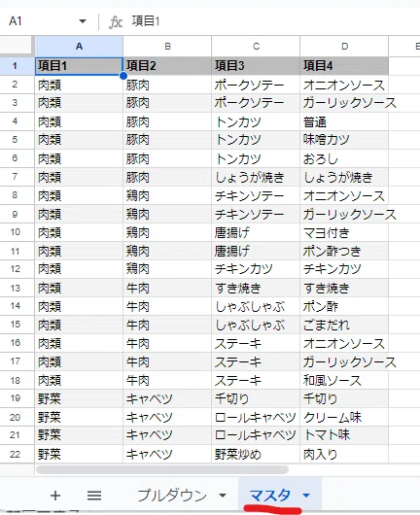This screenshot has width=420, height=515.
Task: Click row 7 column C しょうが焼き
Action: [256, 178]
